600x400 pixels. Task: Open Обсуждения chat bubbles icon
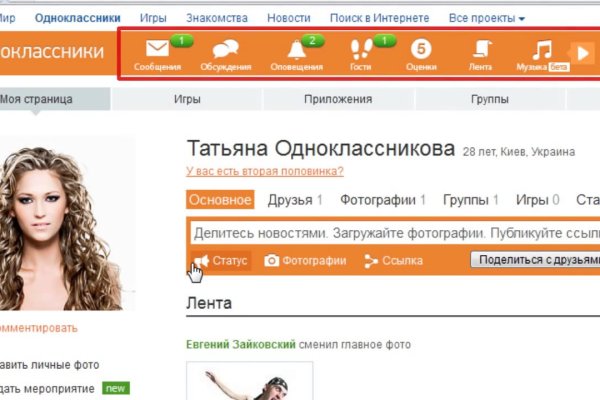point(226,49)
